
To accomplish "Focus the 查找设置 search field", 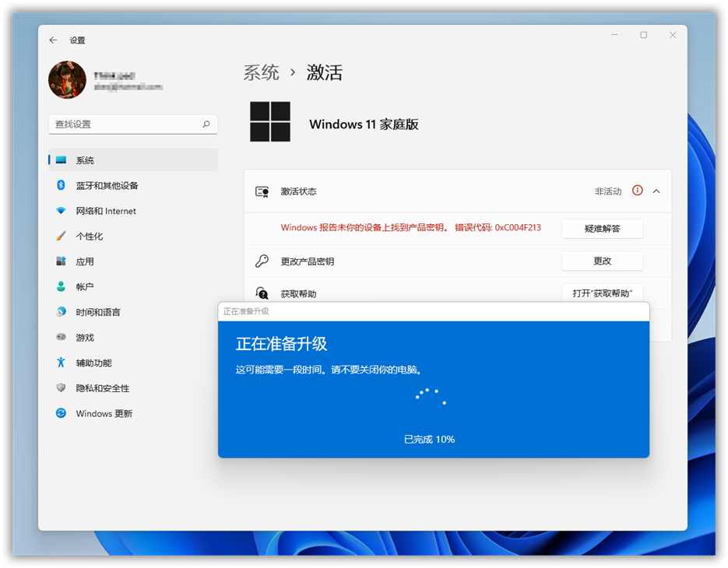I will pyautogui.click(x=133, y=124).
